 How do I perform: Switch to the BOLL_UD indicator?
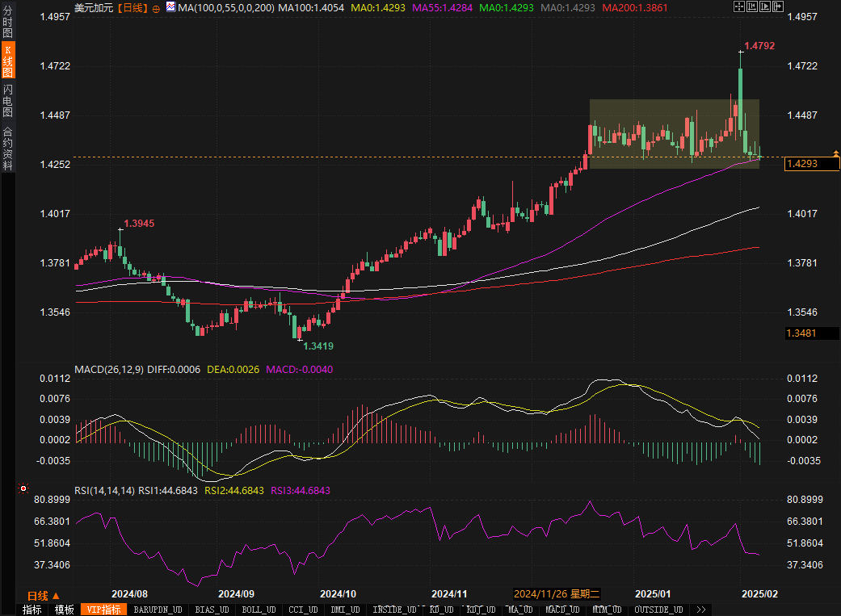pyautogui.click(x=259, y=610)
